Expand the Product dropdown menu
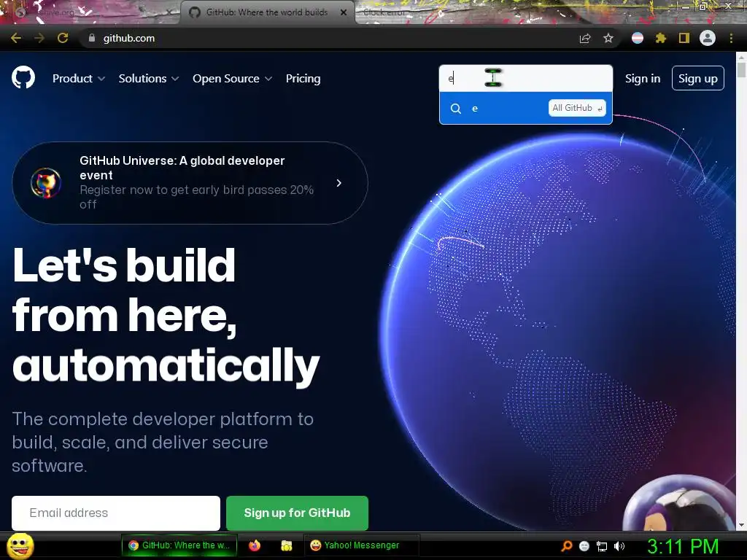The image size is (747, 560). pos(79,79)
